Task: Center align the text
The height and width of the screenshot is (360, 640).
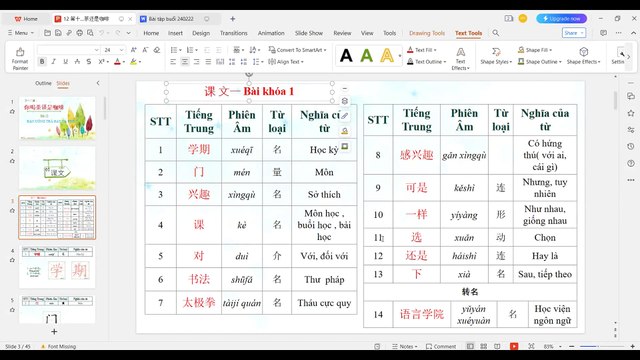Action: pyautogui.click(x=185, y=62)
